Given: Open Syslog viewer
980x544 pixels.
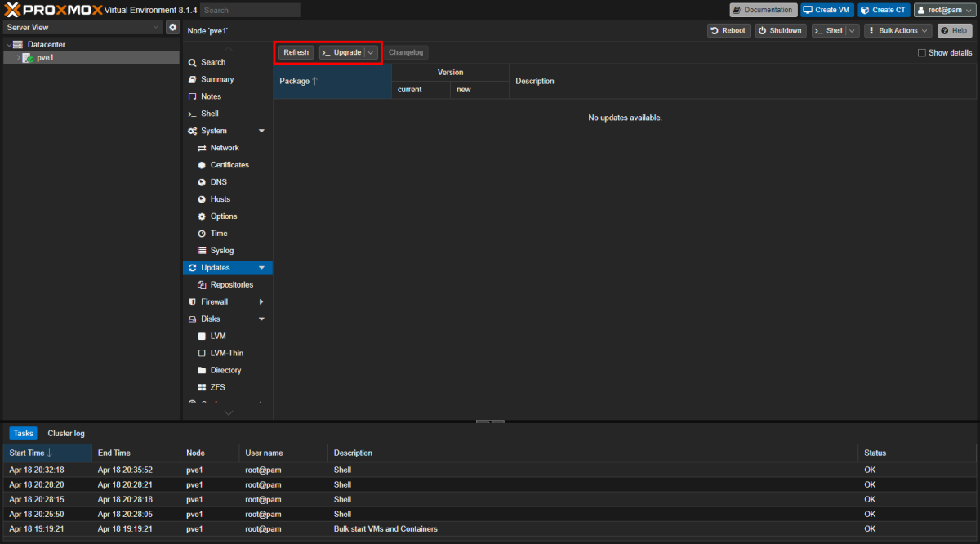Looking at the screenshot, I should pos(222,251).
